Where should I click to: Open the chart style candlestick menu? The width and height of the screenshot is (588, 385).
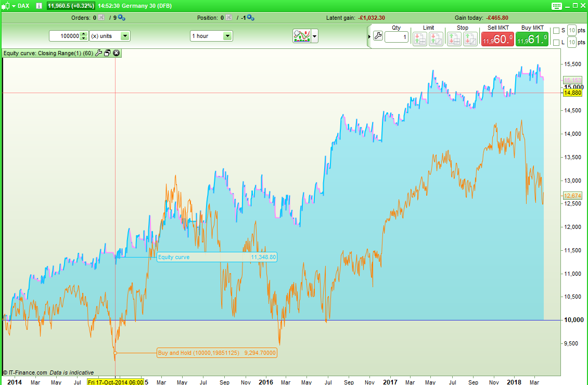coord(9,6)
